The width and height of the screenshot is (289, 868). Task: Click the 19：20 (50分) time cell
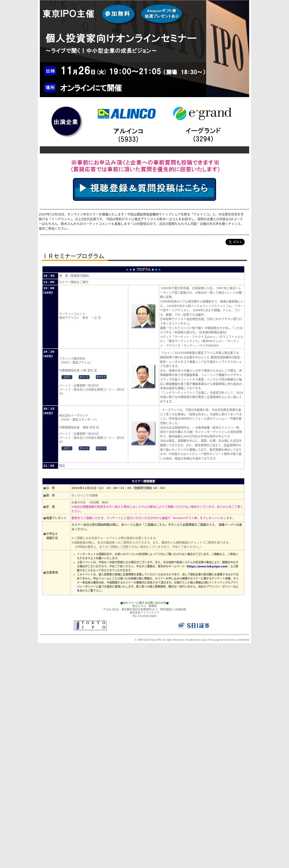pos(50,377)
